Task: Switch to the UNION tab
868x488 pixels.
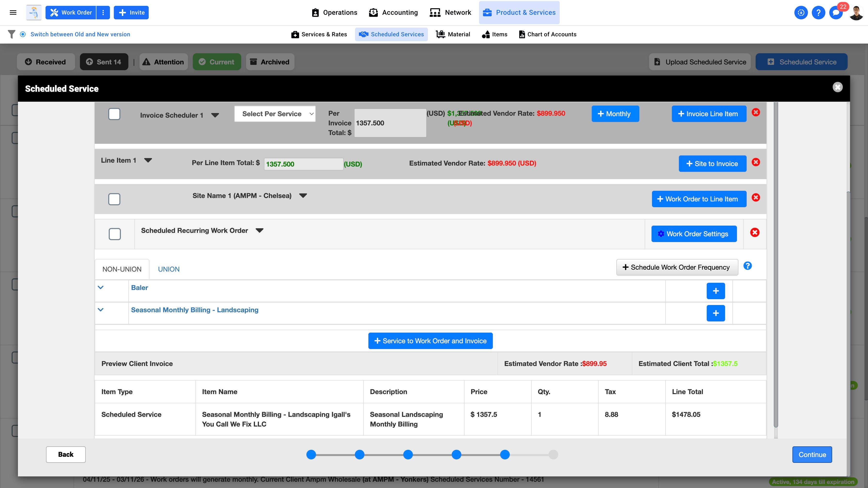Action: pos(169,269)
